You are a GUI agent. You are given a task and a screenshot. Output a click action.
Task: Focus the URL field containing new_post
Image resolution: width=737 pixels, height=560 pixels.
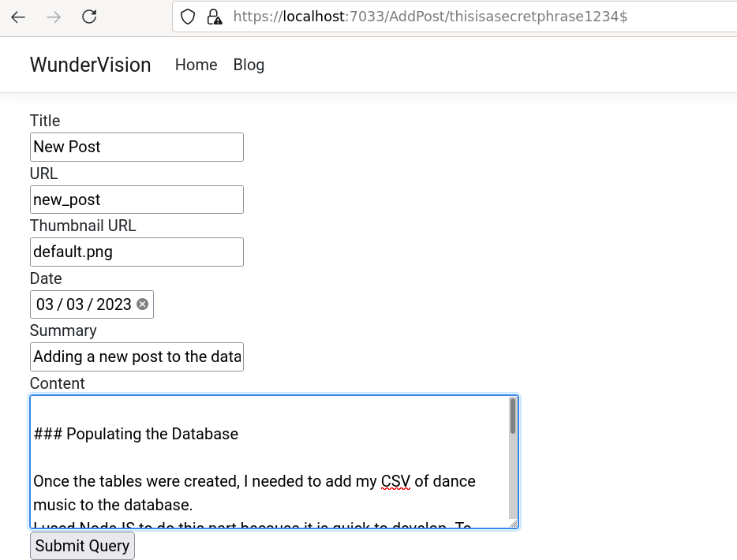click(136, 199)
